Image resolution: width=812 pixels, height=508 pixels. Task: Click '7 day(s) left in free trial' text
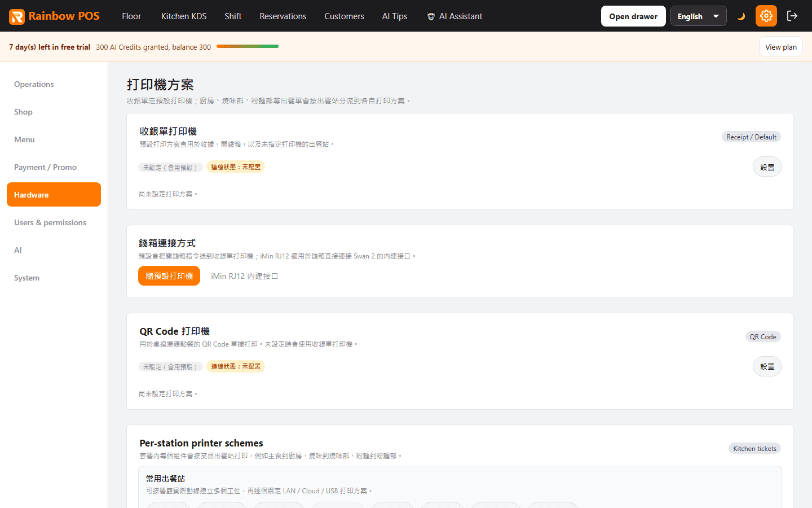[x=50, y=47]
